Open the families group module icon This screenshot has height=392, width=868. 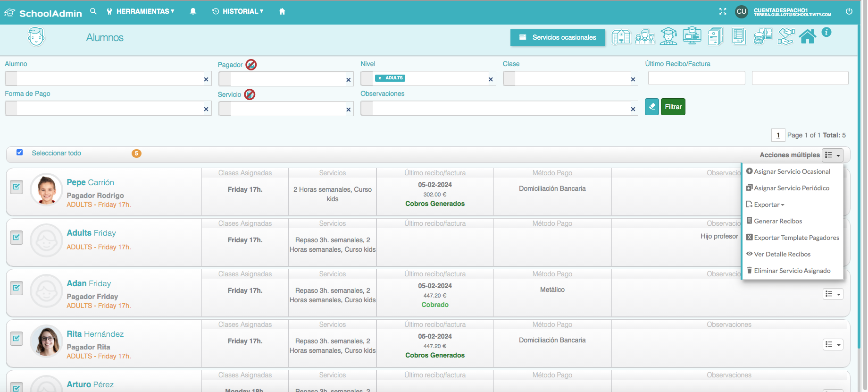pyautogui.click(x=645, y=37)
